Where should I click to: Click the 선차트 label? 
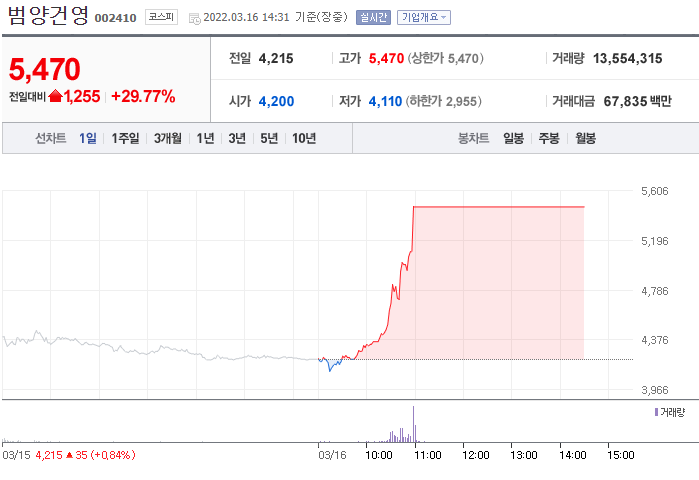(x=51, y=138)
